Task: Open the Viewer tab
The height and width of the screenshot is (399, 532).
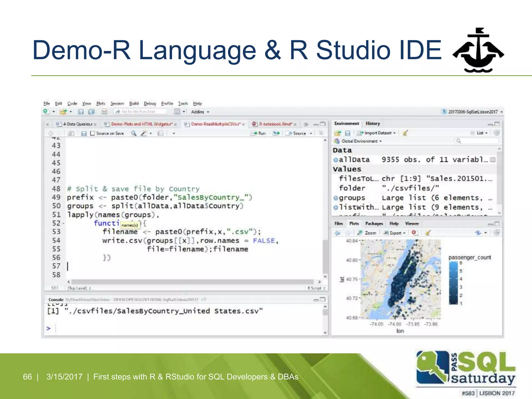Action: tap(412, 224)
